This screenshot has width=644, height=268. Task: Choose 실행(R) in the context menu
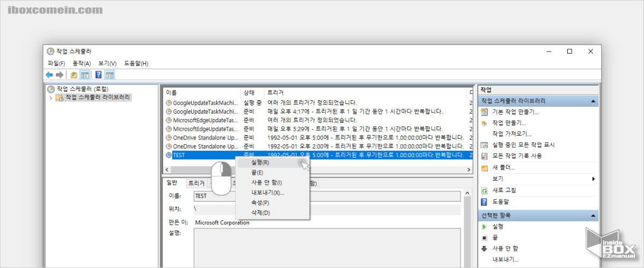point(273,162)
